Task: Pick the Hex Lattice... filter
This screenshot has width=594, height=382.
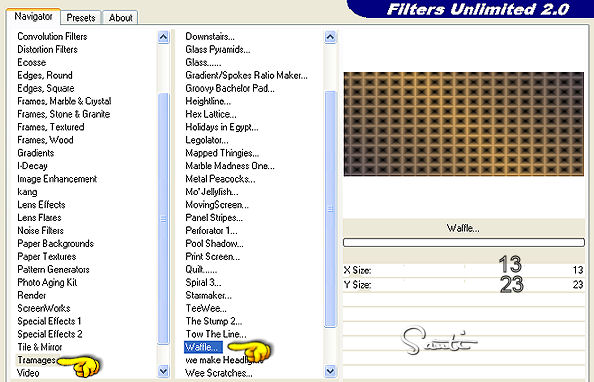Action: [211, 114]
